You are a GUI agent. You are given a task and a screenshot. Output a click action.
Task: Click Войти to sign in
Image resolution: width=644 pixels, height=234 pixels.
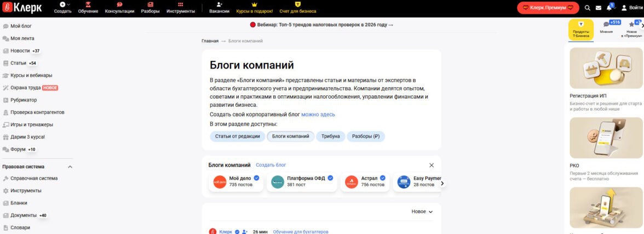click(x=633, y=8)
